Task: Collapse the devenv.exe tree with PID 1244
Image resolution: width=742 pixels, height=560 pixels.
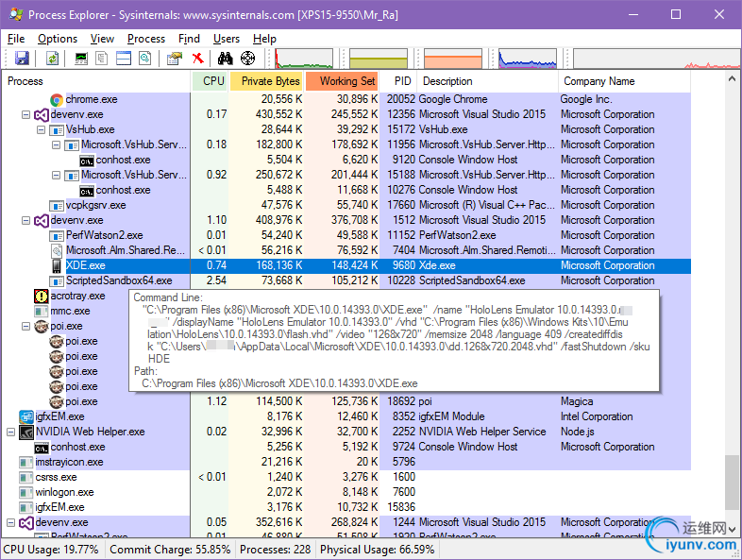Action: tap(11, 522)
